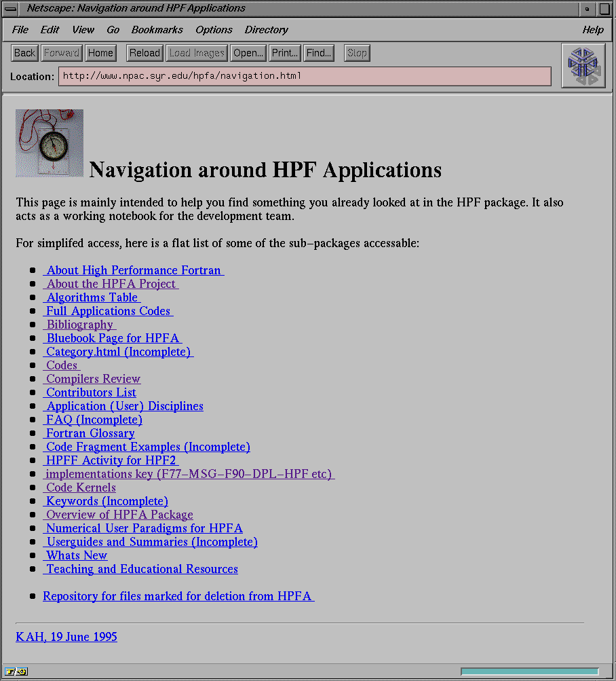Click the minimize dot button in title bar

(x=587, y=9)
